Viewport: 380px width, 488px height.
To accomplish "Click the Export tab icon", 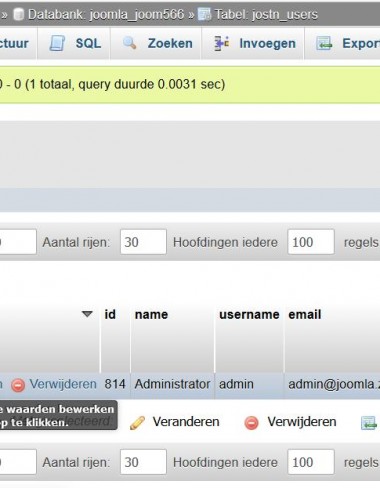I will 324,43.
